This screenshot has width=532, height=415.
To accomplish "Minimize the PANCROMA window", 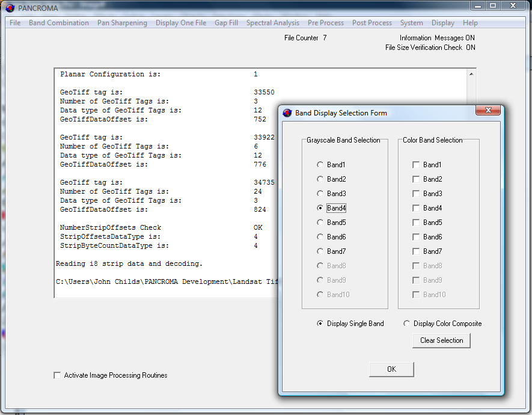I will (478, 6).
